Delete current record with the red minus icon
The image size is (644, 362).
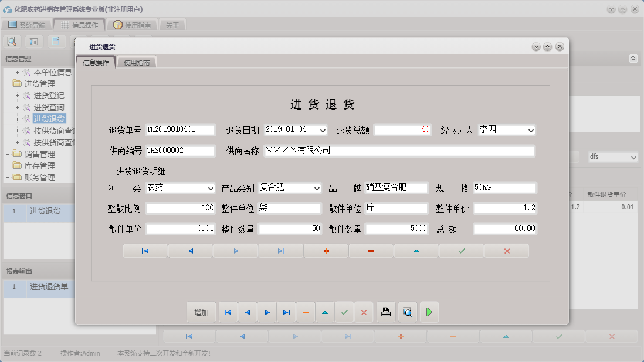click(305, 312)
